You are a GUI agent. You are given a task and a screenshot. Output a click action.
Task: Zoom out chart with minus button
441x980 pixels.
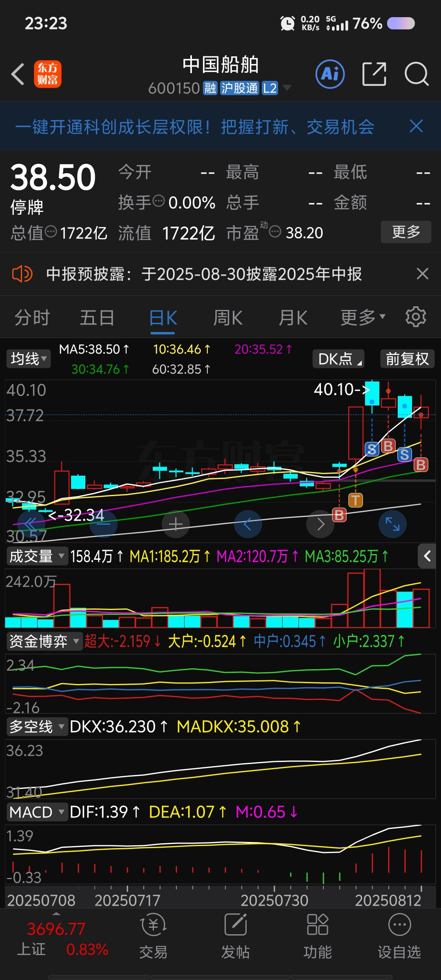tap(103, 524)
